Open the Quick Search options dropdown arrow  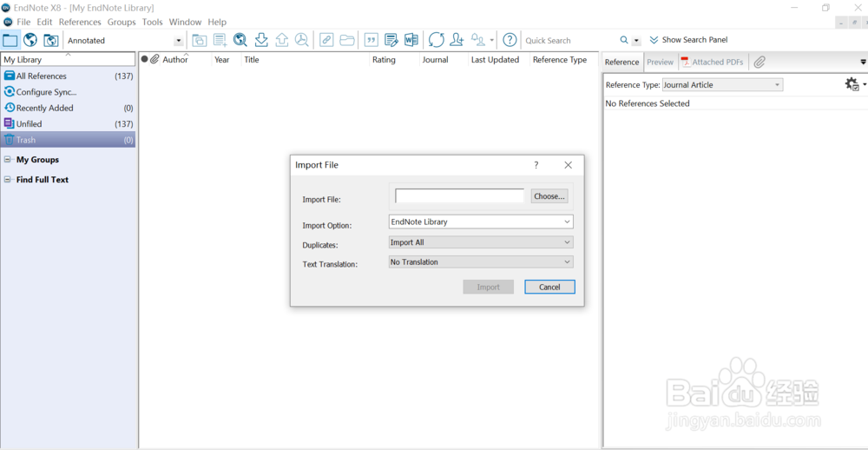[x=636, y=41]
